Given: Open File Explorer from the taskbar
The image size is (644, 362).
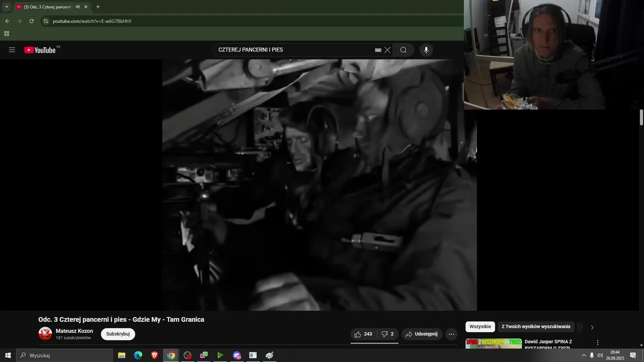Looking at the screenshot, I should tap(122, 355).
